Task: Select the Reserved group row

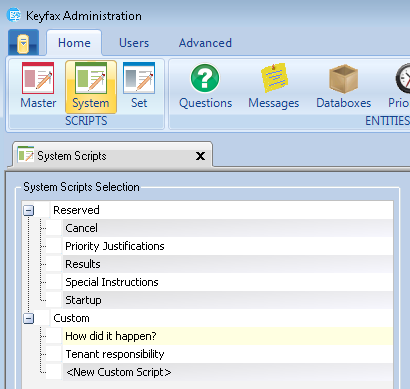Action: coord(222,210)
